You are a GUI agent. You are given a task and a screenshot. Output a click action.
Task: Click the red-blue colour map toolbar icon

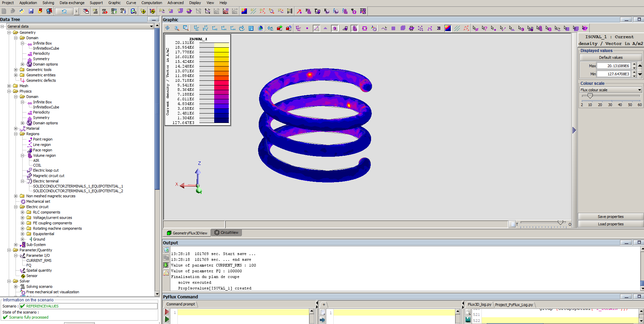tap(244, 11)
